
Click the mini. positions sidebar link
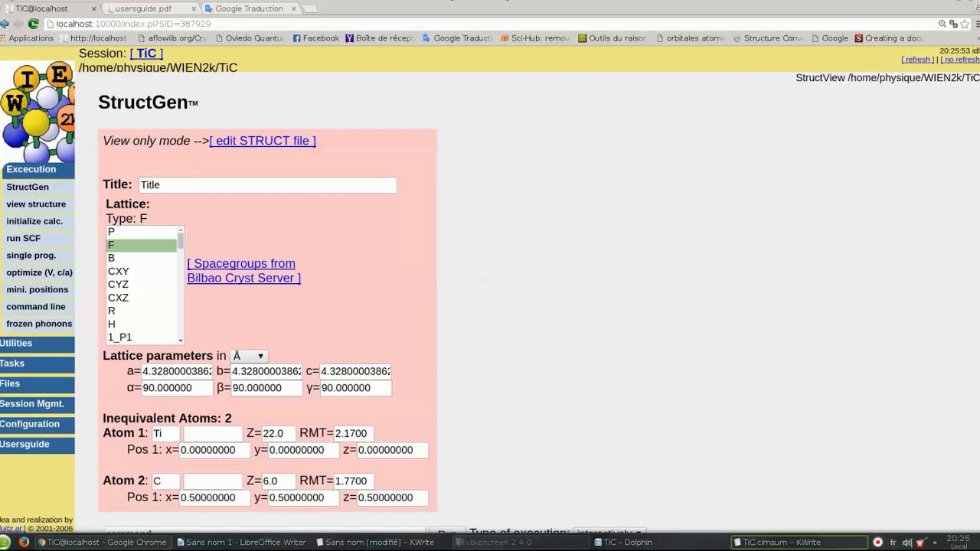(37, 289)
